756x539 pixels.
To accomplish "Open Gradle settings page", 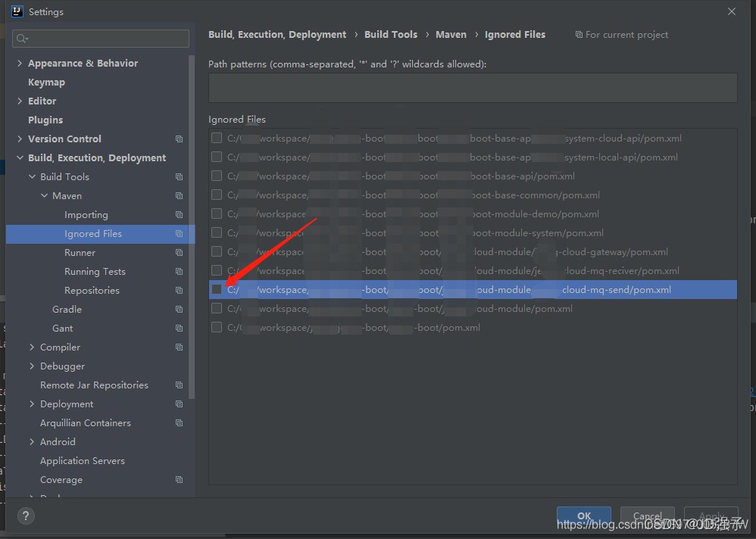I will tap(67, 309).
